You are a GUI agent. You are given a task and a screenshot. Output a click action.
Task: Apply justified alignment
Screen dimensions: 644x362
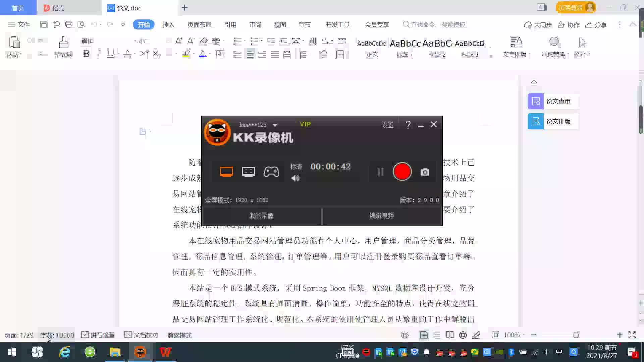pos(275,54)
